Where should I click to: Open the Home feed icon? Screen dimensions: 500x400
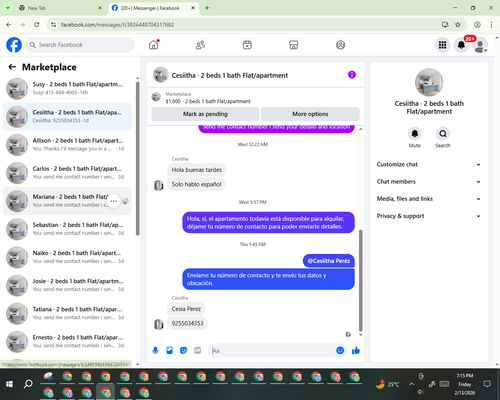[x=154, y=45]
